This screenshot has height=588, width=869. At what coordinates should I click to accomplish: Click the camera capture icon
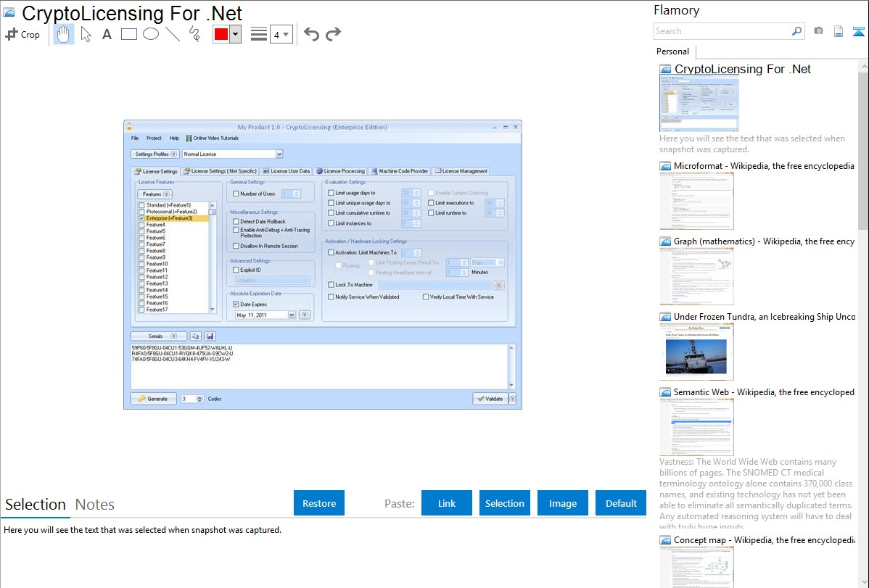(818, 31)
